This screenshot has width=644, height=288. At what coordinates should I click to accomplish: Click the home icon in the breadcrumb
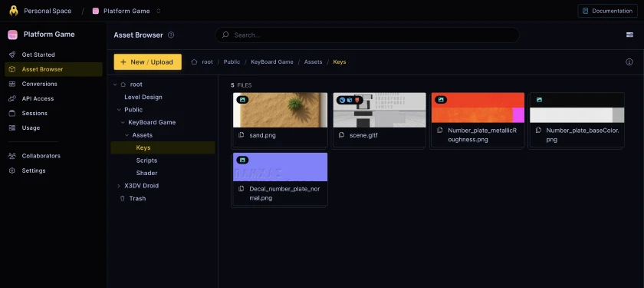pyautogui.click(x=194, y=62)
